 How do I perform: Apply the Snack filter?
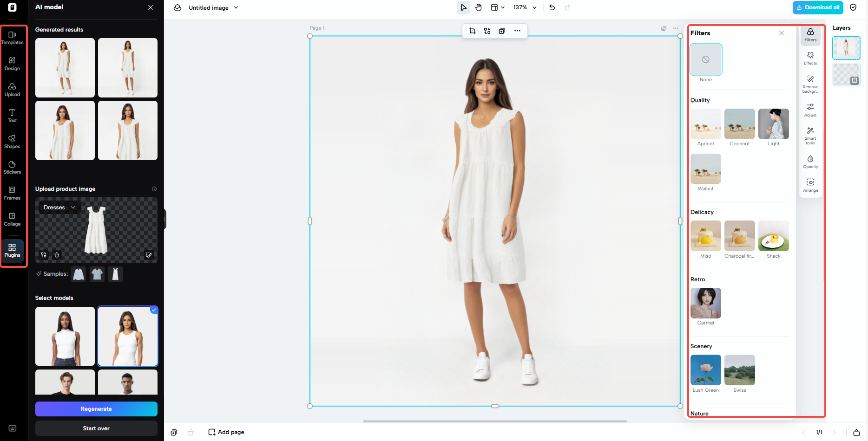pyautogui.click(x=774, y=236)
